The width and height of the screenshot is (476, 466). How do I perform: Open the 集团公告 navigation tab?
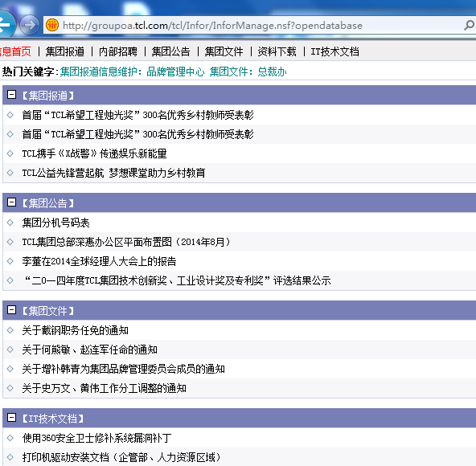click(171, 51)
